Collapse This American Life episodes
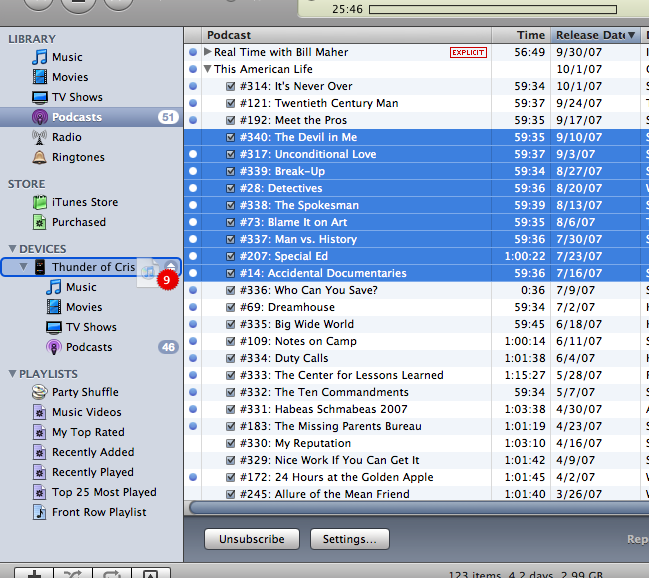Viewport: 649px width, 578px height. coord(208,69)
